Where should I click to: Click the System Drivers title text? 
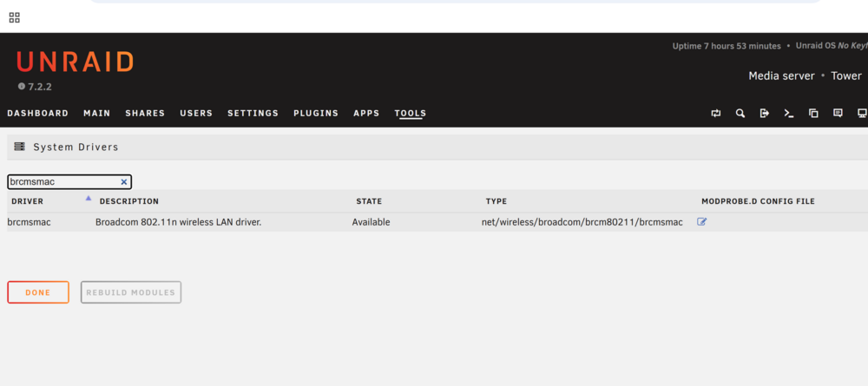(x=76, y=147)
